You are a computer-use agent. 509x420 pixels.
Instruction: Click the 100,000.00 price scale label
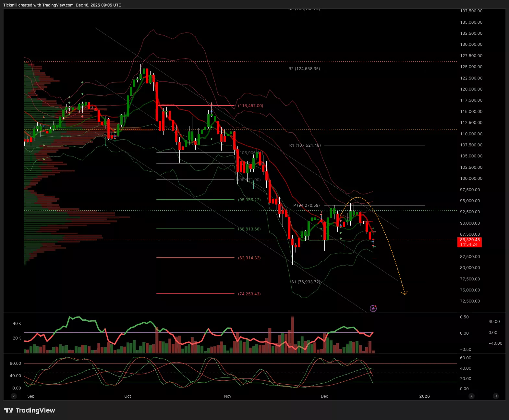point(471,179)
